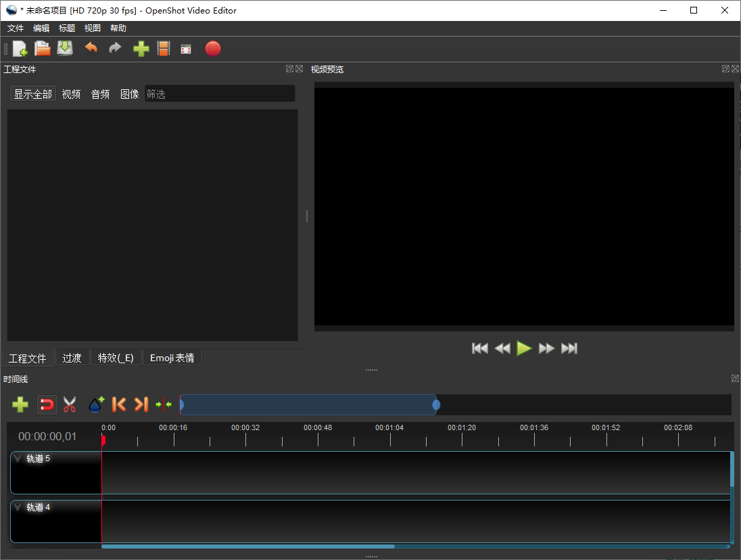Click left handle of timeline zoom slider
This screenshot has width=741, height=560.
[x=181, y=404]
